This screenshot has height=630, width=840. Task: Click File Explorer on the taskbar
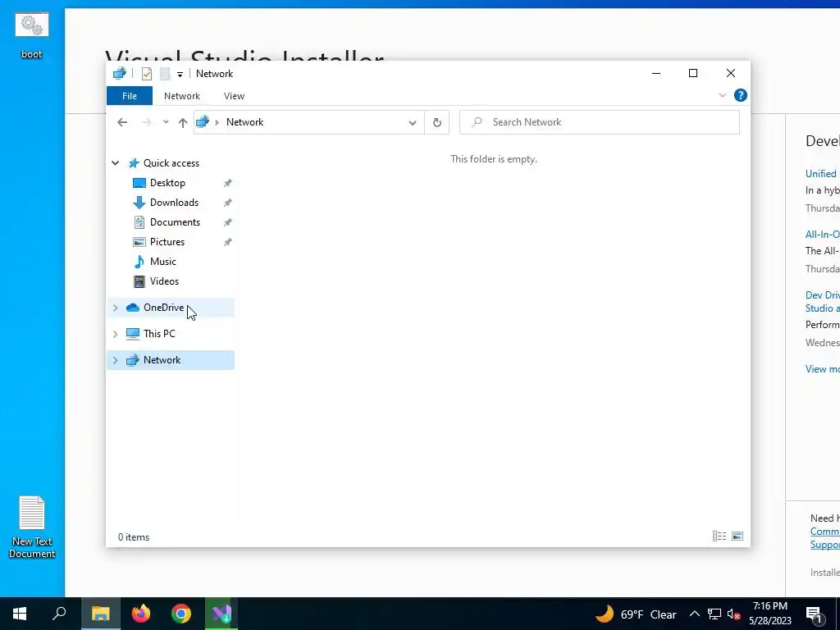[x=100, y=614]
